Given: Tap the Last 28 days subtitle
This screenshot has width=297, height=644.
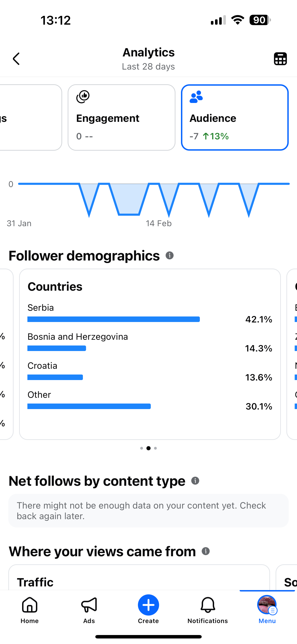Looking at the screenshot, I should [x=148, y=67].
